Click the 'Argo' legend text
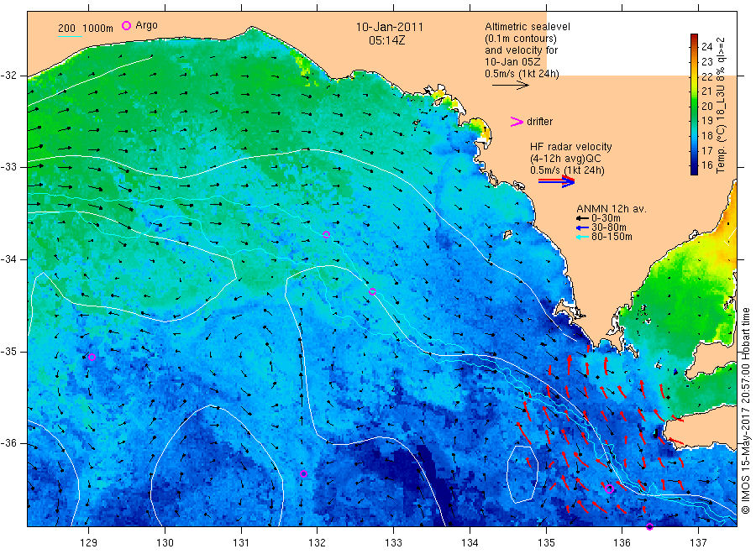Image resolution: width=756 pixels, height=554 pixels. coord(146,25)
